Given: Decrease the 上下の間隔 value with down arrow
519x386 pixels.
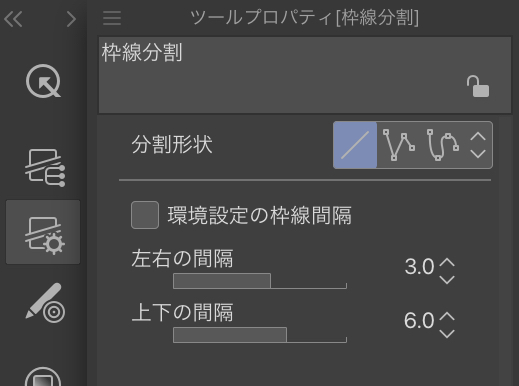Looking at the screenshot, I should pos(447,333).
